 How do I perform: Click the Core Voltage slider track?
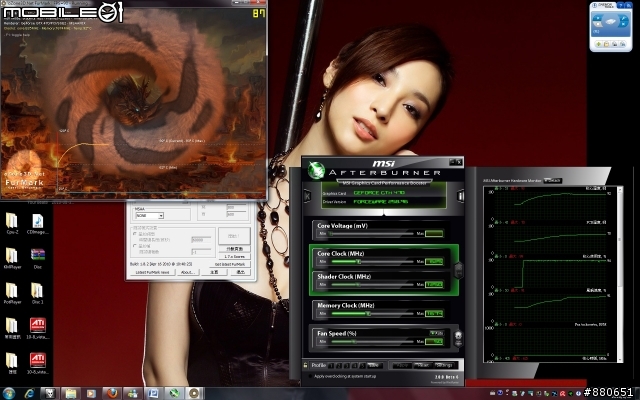(x=371, y=233)
